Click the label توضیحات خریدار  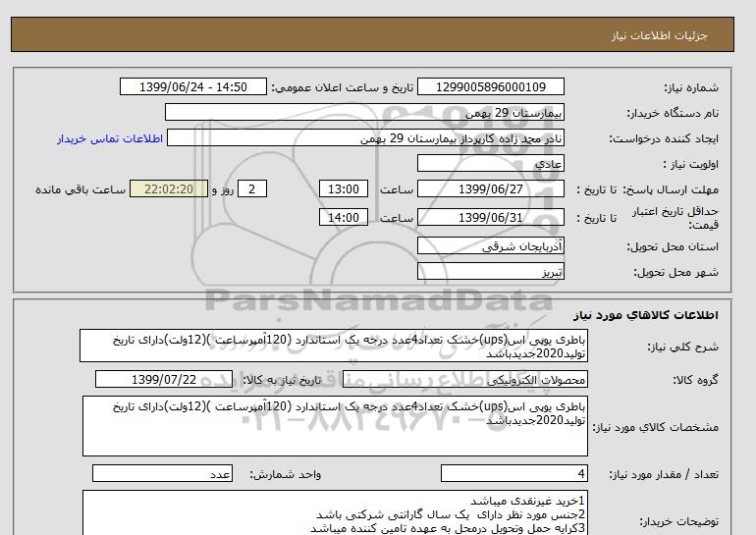678,521
